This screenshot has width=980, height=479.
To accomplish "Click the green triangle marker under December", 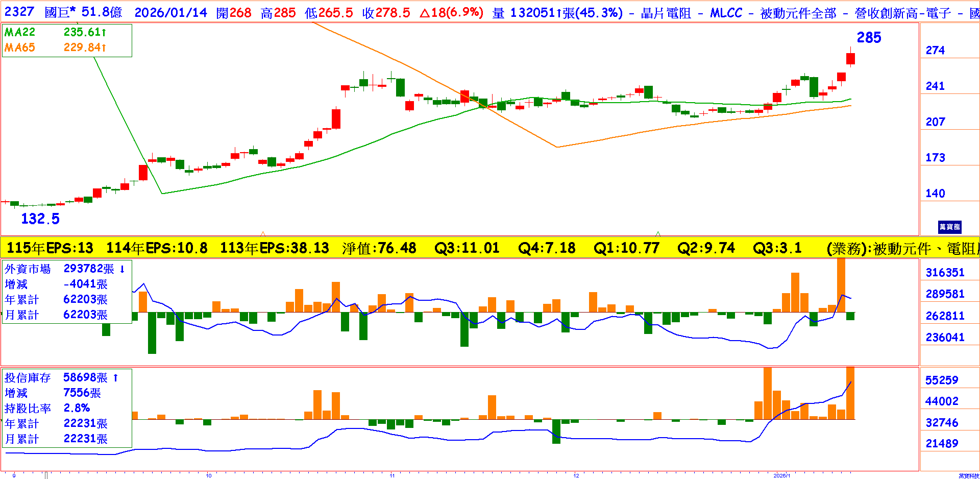I will (658, 234).
